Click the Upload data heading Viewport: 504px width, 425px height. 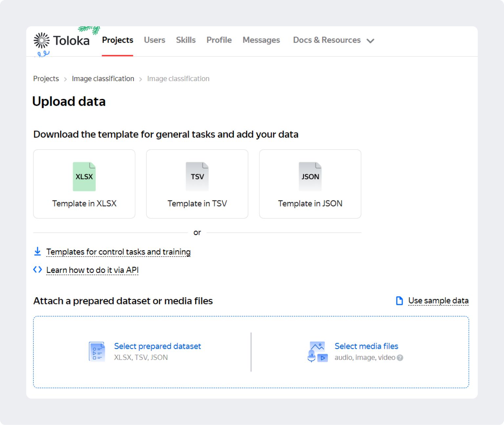(x=69, y=101)
